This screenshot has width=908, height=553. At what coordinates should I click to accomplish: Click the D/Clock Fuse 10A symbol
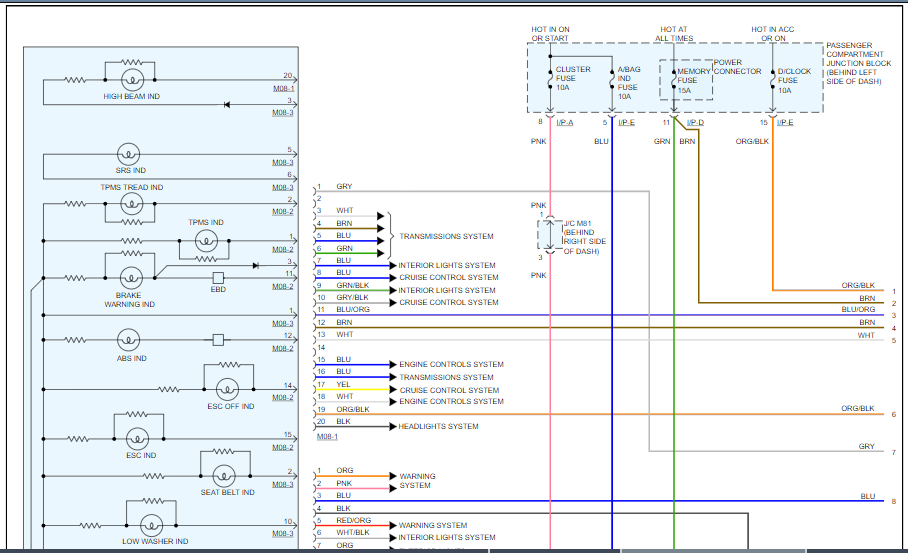[x=772, y=79]
